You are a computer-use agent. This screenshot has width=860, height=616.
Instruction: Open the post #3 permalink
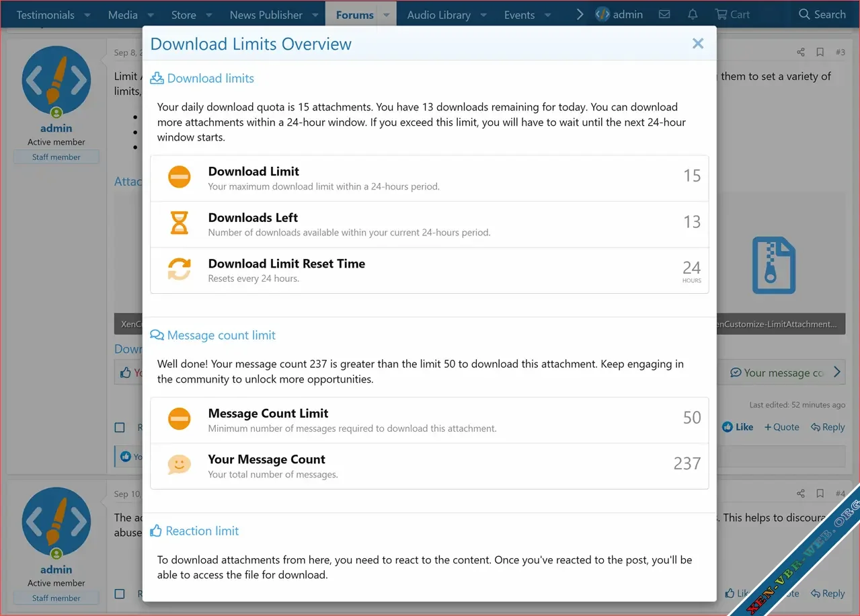(x=841, y=52)
